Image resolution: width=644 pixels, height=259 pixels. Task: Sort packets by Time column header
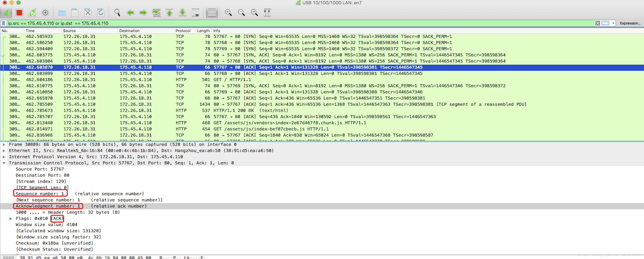[x=30, y=31]
